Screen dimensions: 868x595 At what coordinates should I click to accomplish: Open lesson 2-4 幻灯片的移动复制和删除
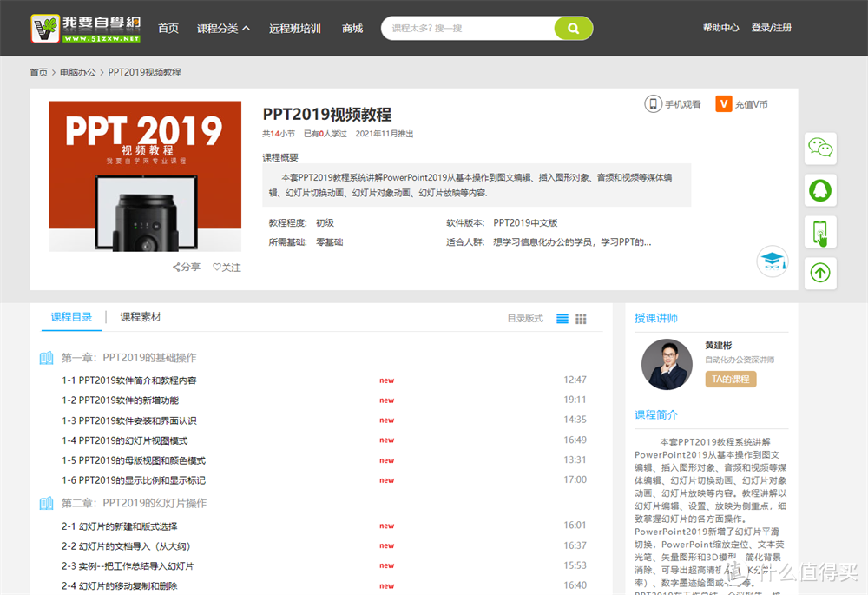pyautogui.click(x=120, y=586)
